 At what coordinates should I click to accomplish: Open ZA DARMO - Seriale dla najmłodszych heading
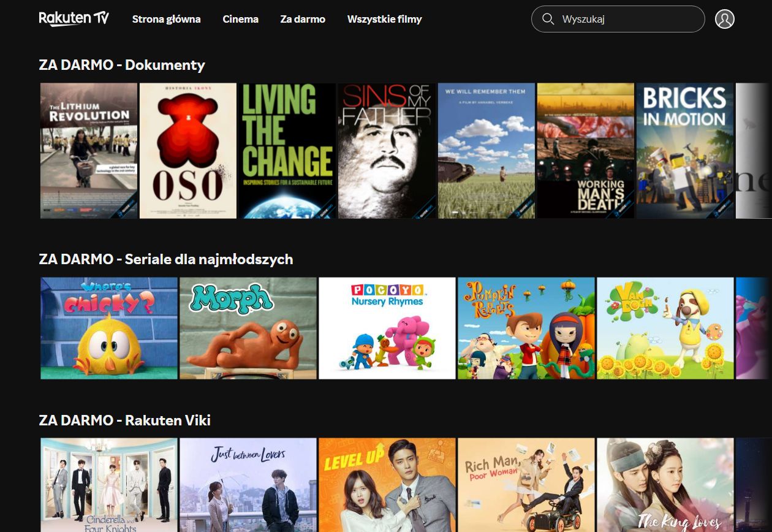click(166, 259)
